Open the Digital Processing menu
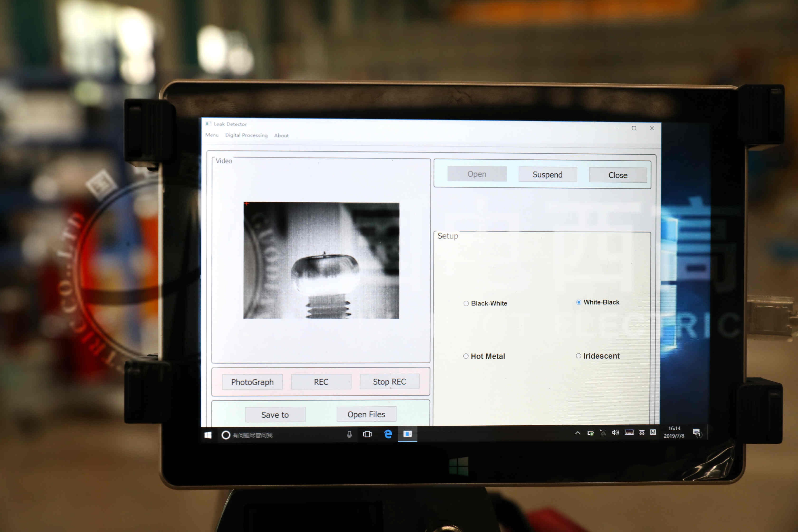 tap(246, 135)
